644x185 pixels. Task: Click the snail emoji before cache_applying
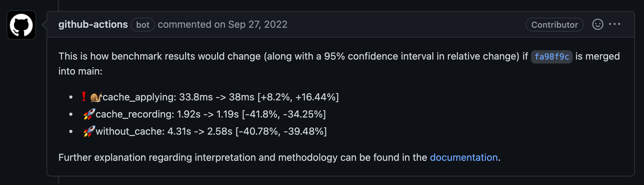(96, 97)
